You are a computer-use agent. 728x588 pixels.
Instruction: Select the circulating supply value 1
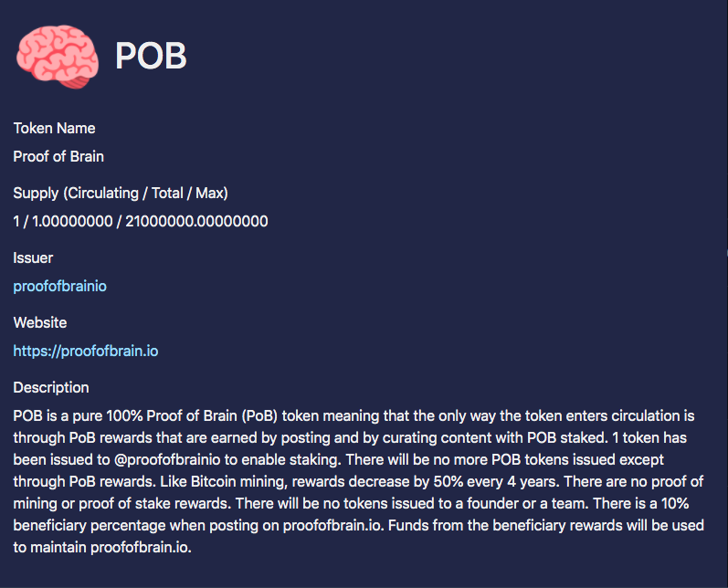tap(16, 221)
